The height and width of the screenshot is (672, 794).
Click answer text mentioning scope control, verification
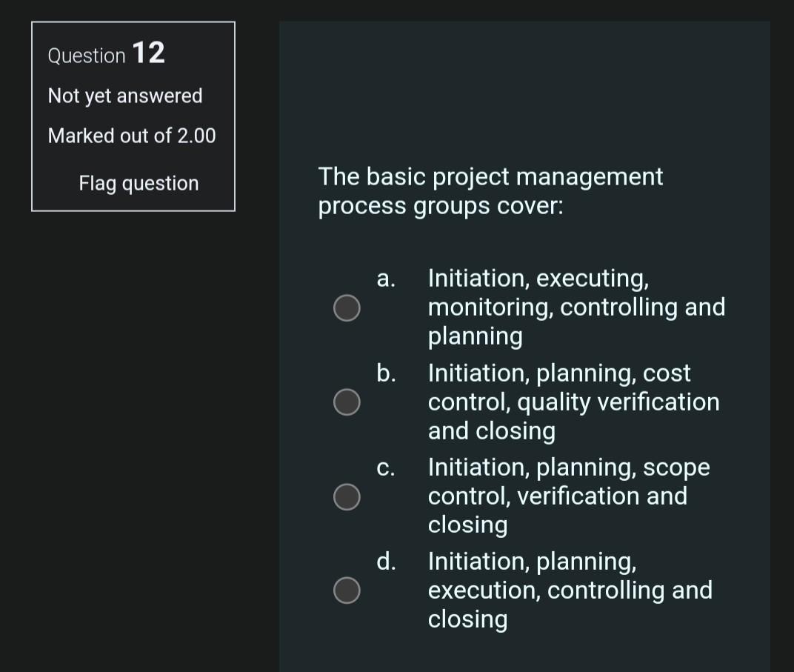click(568, 496)
